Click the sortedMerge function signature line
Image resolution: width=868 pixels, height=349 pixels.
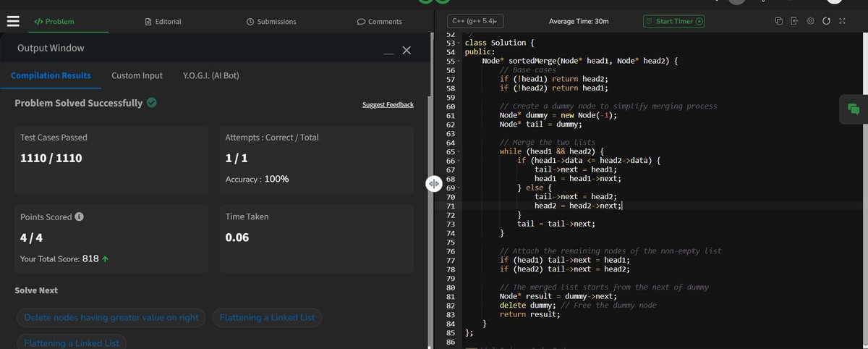(580, 61)
